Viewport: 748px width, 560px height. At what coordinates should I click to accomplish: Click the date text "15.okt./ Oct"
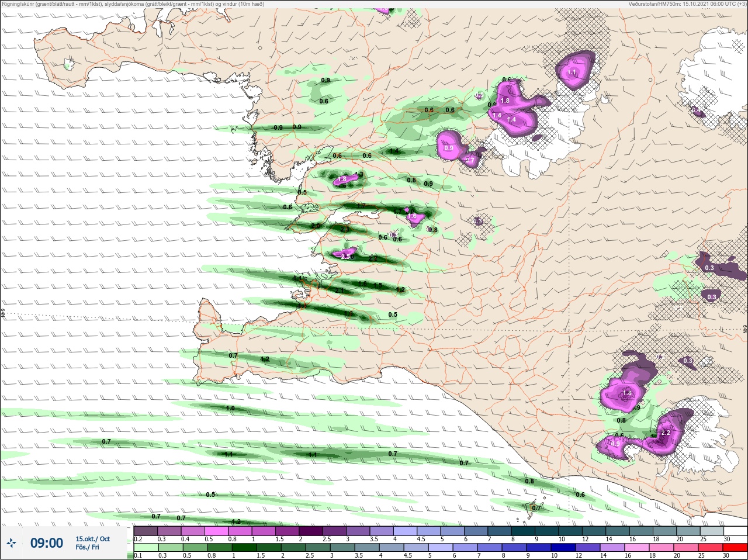click(92, 539)
